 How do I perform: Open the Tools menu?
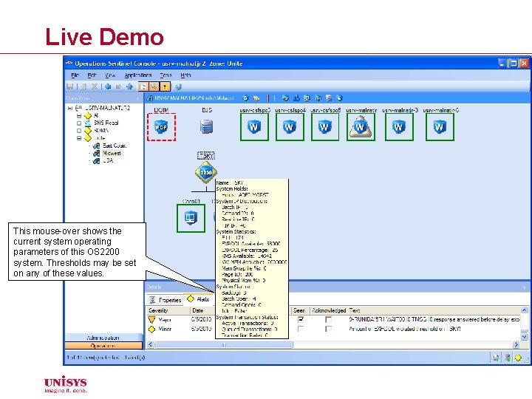click(166, 75)
